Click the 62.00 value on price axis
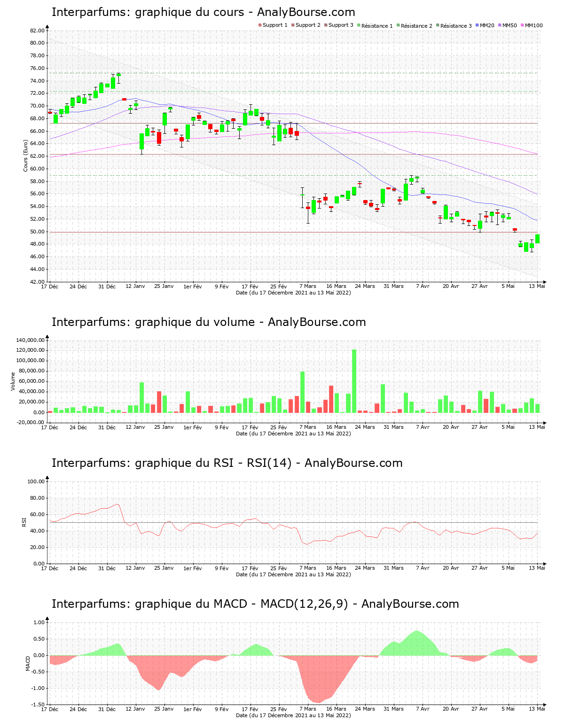Screen dimensions: 564x728 point(37,156)
